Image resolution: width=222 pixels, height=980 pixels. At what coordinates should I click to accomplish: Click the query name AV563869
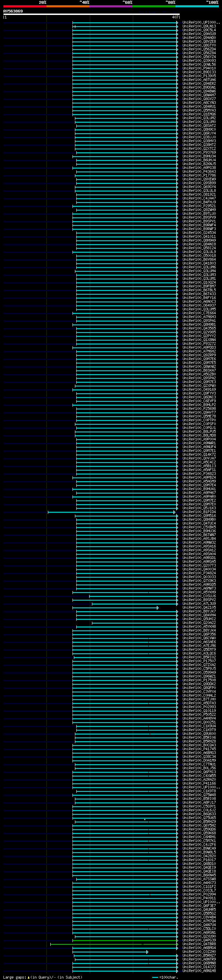[x=13, y=11]
